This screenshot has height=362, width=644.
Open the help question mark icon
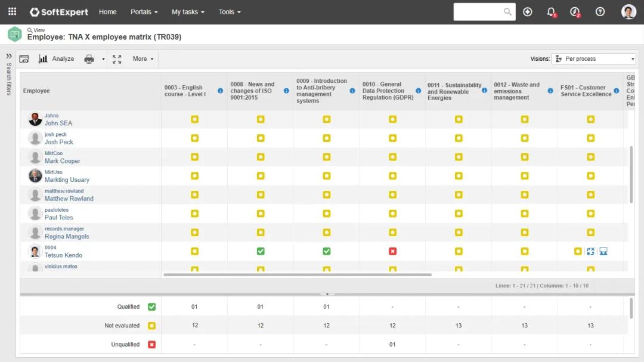pos(600,12)
